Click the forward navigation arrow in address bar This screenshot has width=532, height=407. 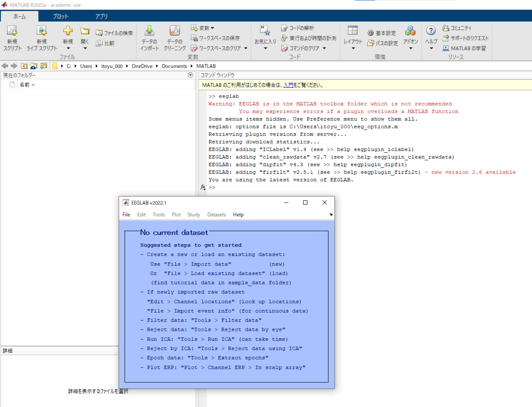[14, 66]
